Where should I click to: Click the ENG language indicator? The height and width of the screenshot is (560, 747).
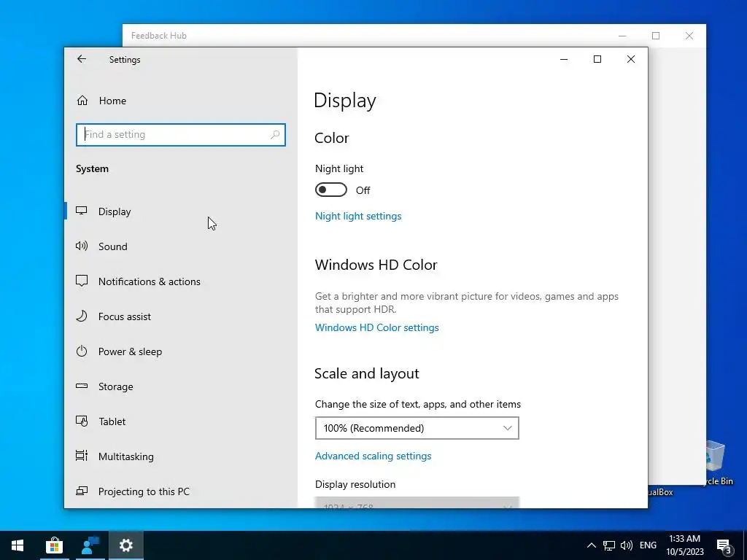point(648,545)
